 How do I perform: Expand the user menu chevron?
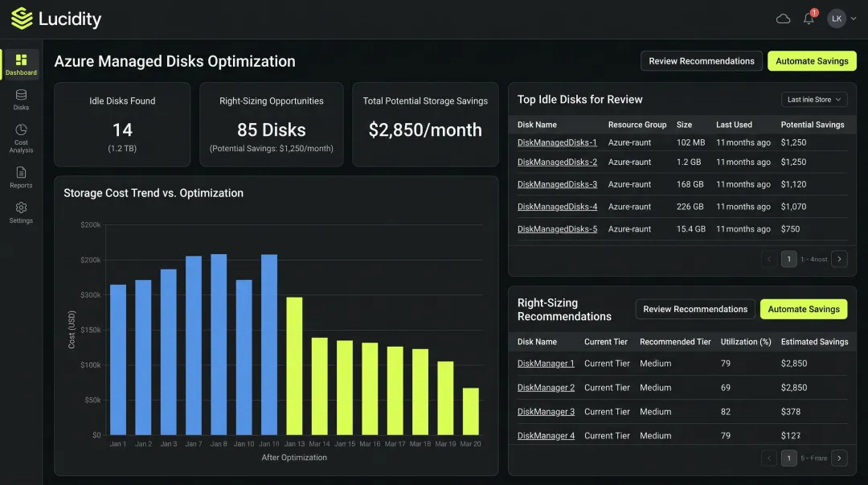tap(854, 18)
